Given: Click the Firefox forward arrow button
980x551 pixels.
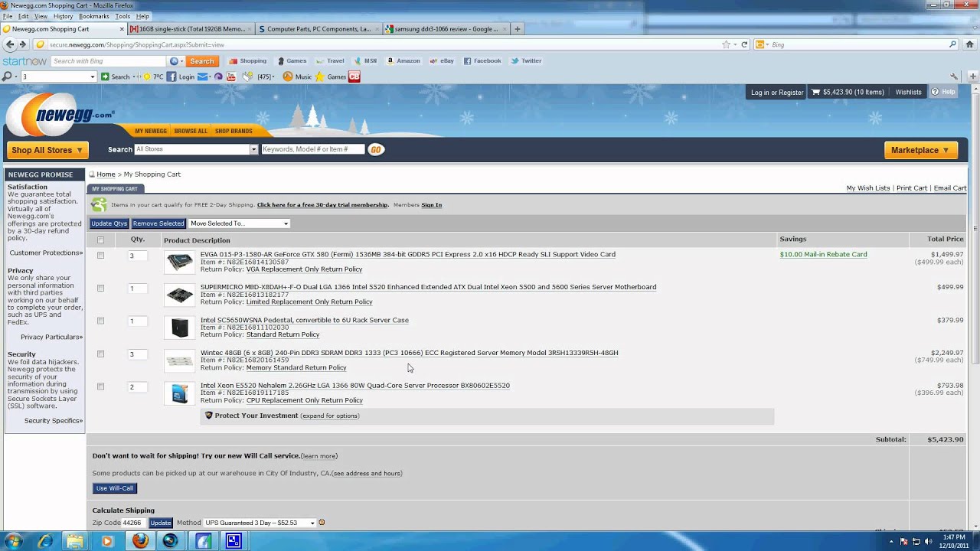Looking at the screenshot, I should click(22, 44).
